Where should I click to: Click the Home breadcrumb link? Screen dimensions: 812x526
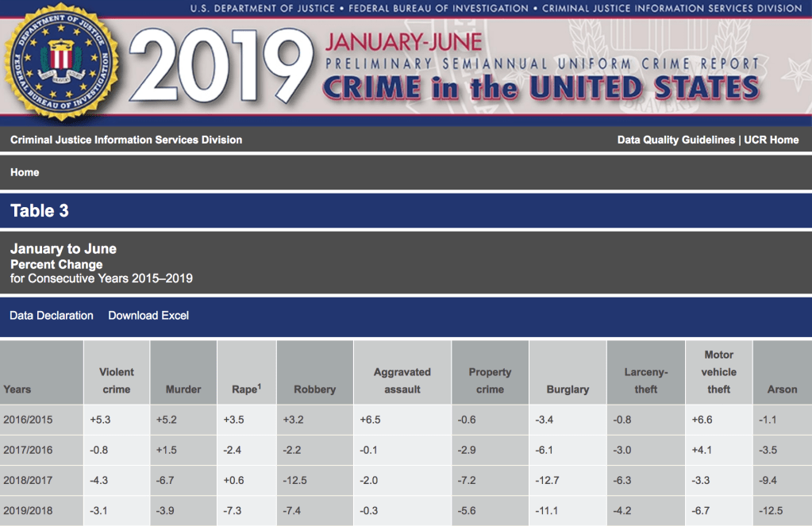(x=25, y=172)
